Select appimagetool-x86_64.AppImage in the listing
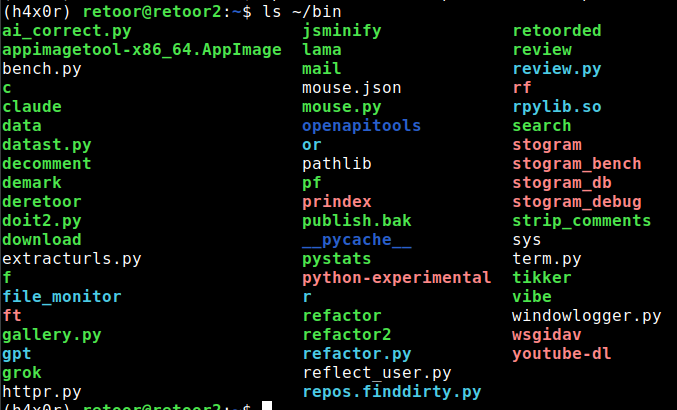This screenshot has height=410, width=677. click(142, 50)
